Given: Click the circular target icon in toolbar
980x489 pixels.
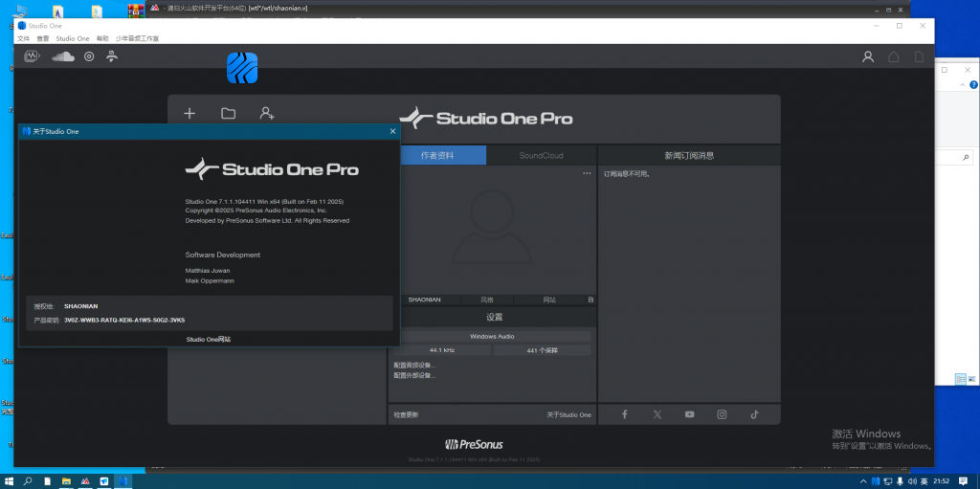Looking at the screenshot, I should point(89,56).
